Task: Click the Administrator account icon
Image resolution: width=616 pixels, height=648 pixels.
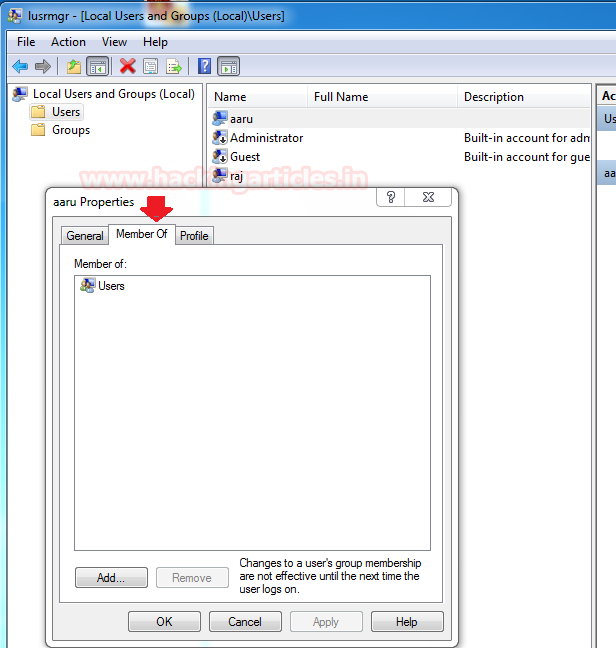Action: (x=219, y=137)
